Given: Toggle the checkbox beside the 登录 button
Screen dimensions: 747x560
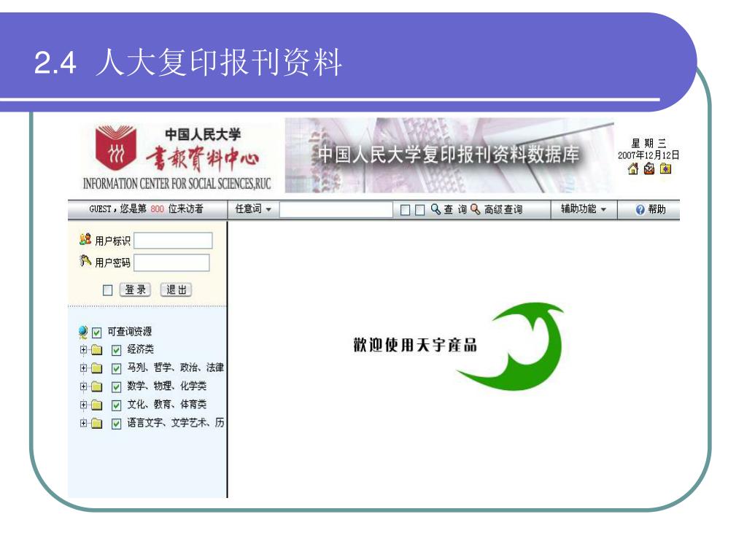Looking at the screenshot, I should point(108,290).
